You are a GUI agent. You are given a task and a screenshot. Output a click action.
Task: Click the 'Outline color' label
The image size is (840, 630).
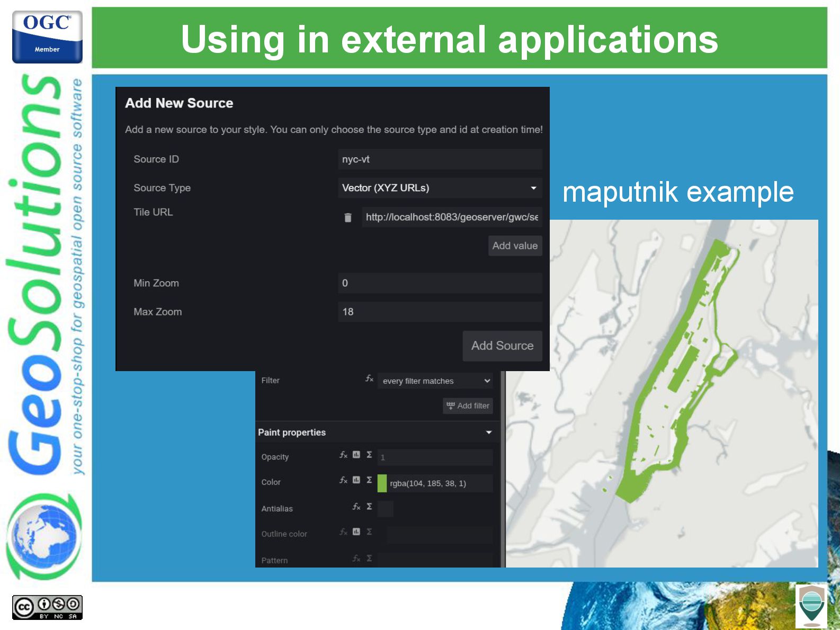[284, 534]
